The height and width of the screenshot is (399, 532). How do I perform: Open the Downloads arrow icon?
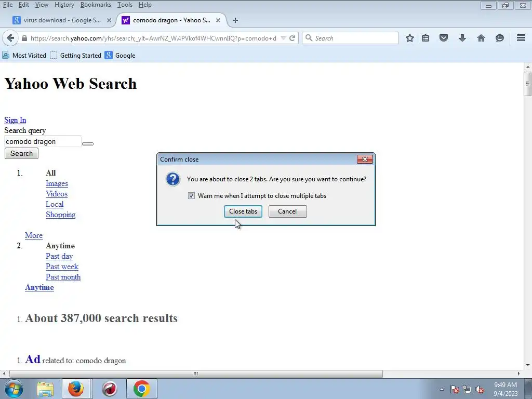tap(462, 38)
